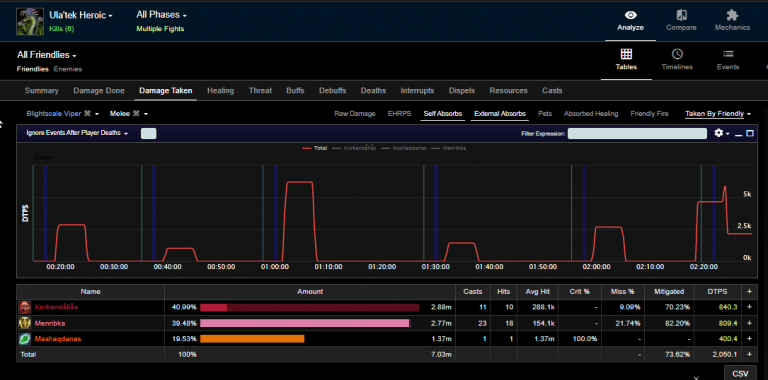
Task: Open the Ula'tek Heroic boss dropdown
Action: (81, 16)
